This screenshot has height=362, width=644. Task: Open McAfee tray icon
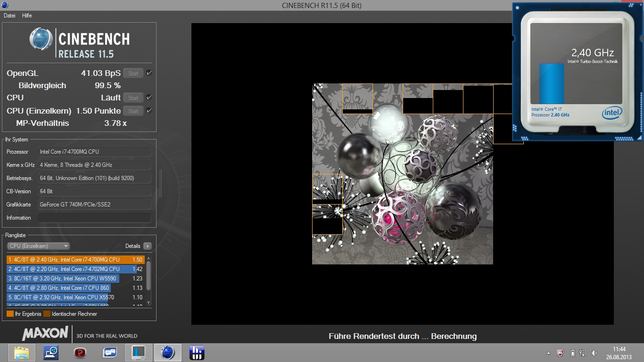coord(561,353)
